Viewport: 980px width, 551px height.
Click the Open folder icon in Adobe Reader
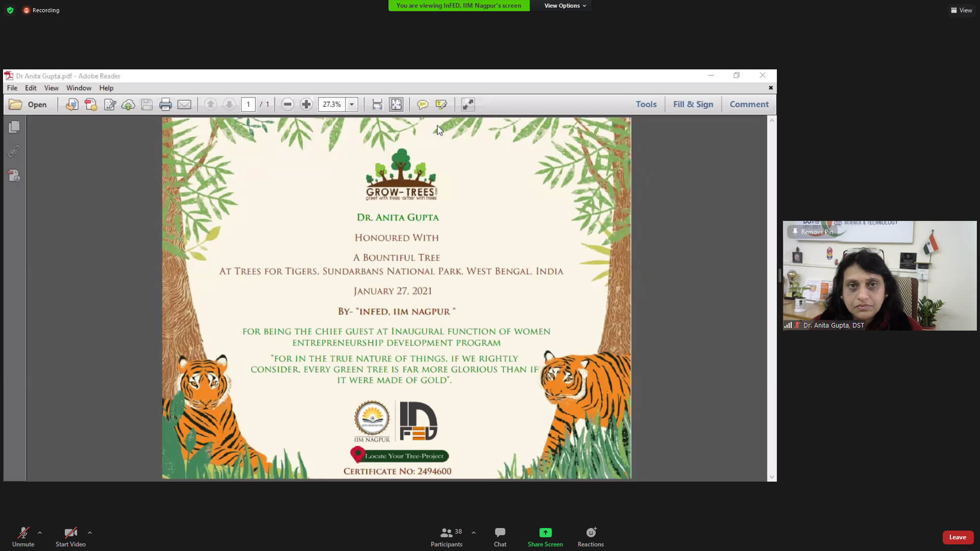16,105
